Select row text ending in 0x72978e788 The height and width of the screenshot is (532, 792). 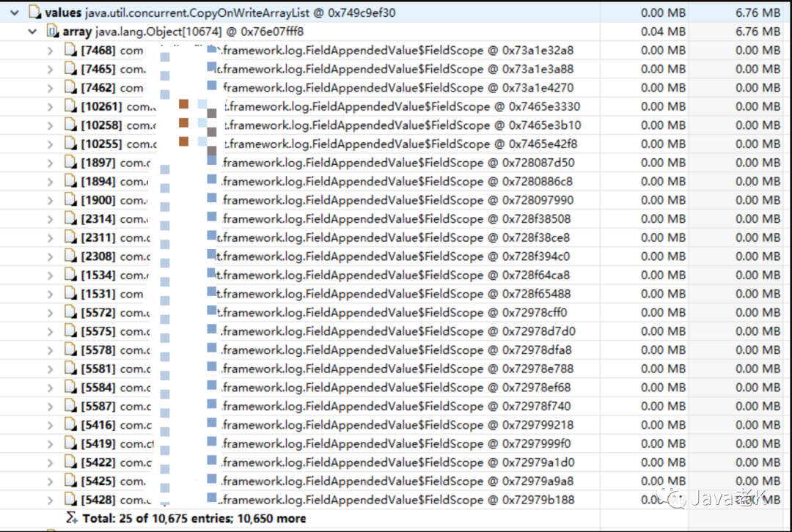point(327,369)
